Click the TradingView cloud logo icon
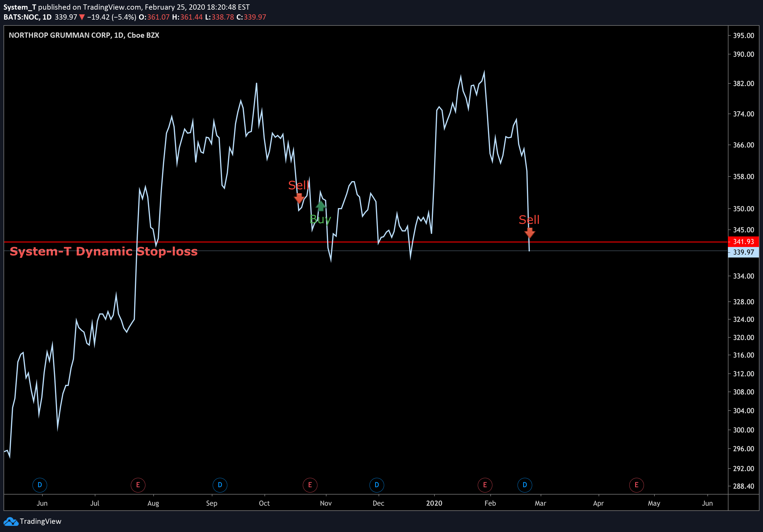 tap(11, 521)
